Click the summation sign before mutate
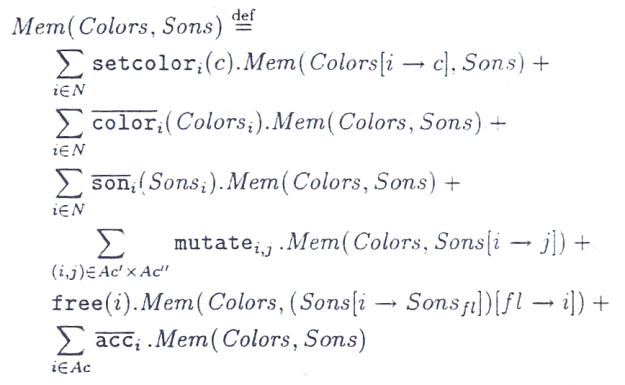This screenshot has height=385, width=625. (111, 243)
